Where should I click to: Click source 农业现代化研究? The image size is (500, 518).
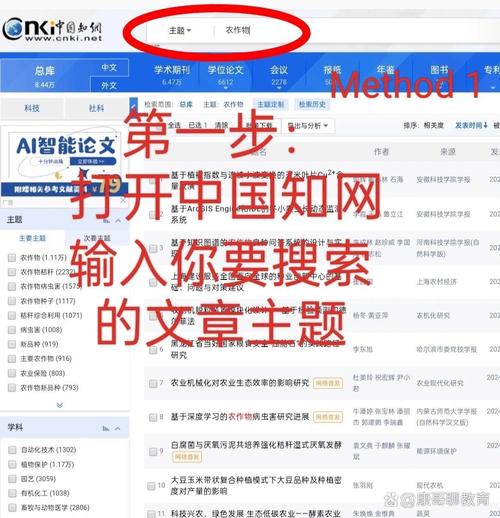tap(440, 383)
